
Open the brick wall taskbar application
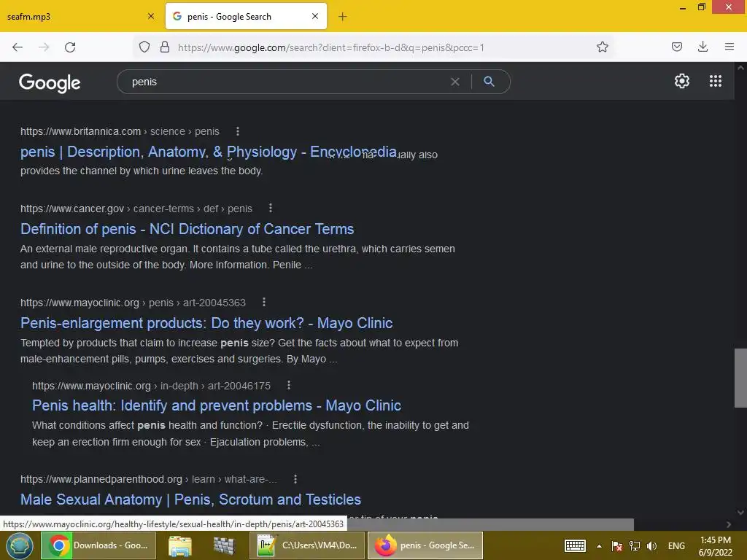coord(224,545)
